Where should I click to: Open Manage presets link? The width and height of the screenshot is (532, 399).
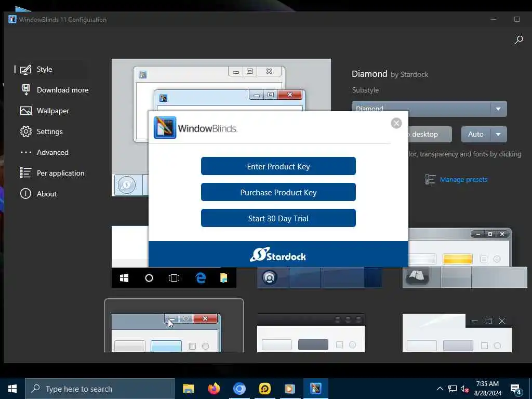[463, 179]
